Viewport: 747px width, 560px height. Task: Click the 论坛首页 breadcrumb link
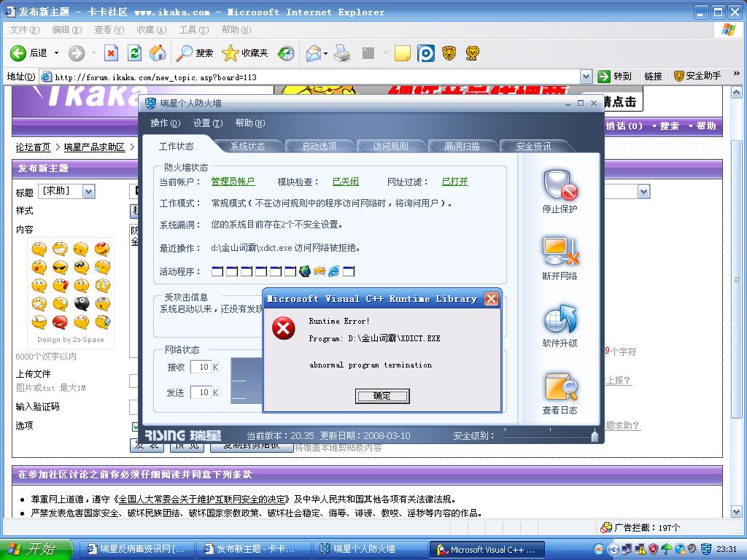[33, 147]
